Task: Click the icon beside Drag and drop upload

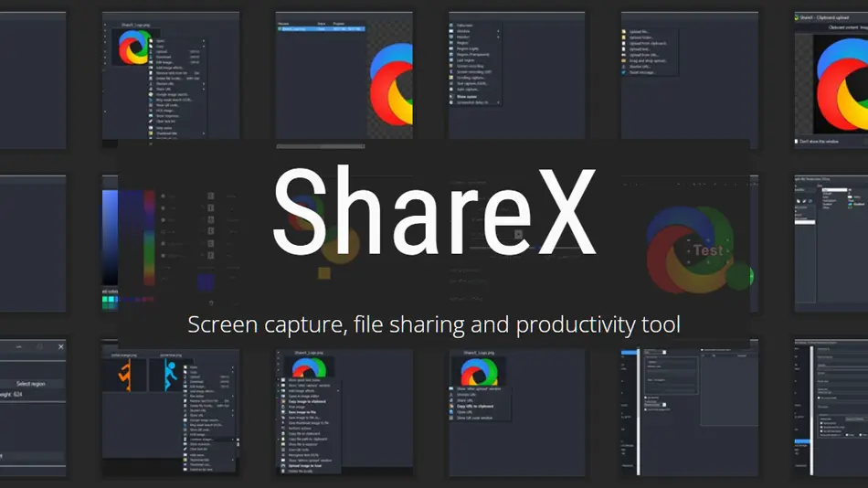Action: (x=623, y=61)
